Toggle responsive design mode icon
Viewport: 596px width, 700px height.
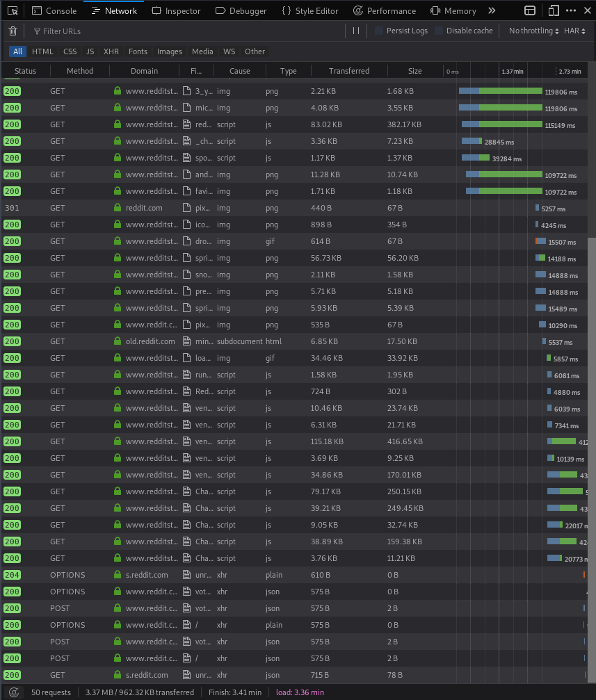tap(554, 10)
